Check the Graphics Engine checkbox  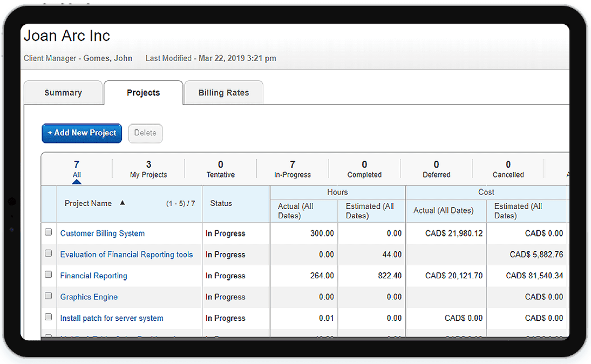click(48, 296)
